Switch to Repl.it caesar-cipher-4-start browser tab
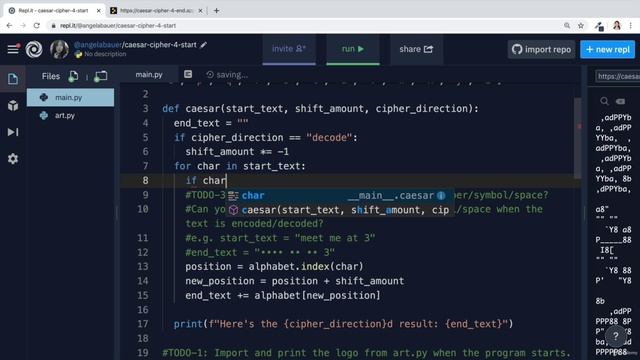This screenshot has width=640, height=360. coord(54,11)
